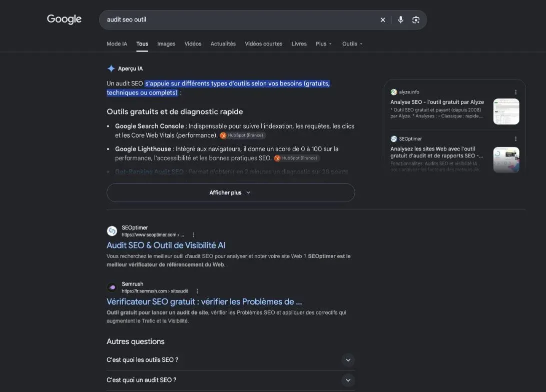Click 'Semrush' site name above result
Screen dimensions: 546x392
click(x=132, y=284)
